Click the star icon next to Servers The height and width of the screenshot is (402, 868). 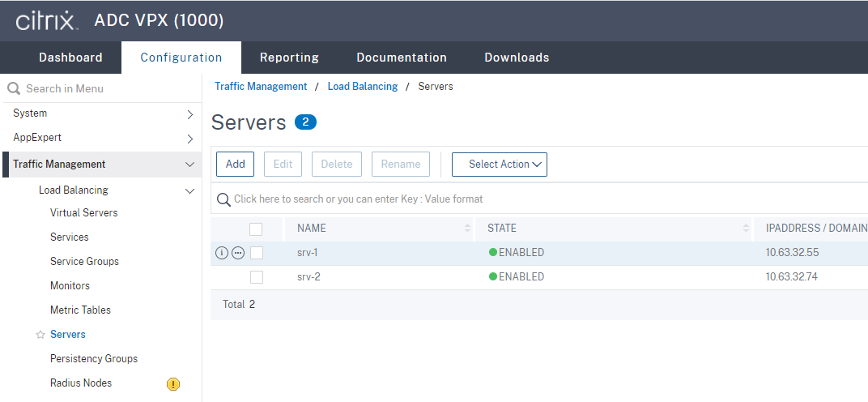(x=40, y=335)
